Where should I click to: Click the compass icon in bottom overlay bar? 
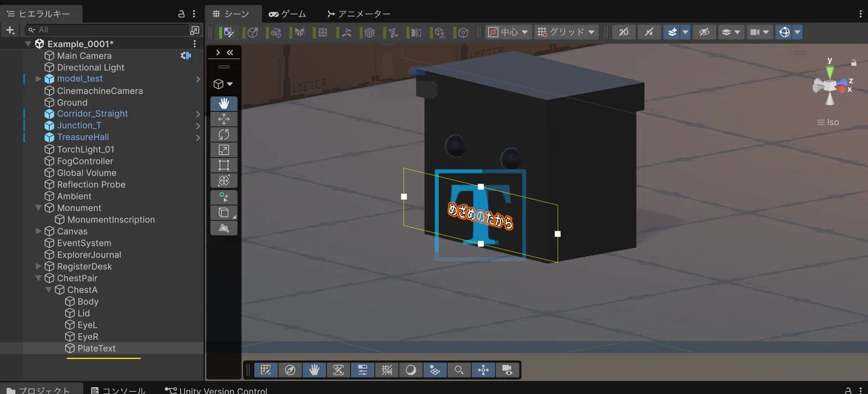[290, 370]
